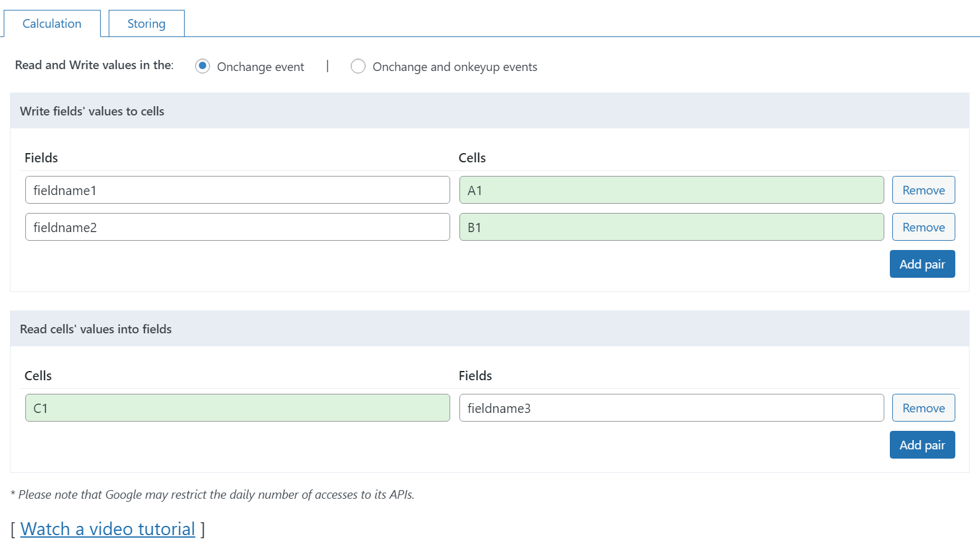
Task: Select the Onchange event radio button
Action: pyautogui.click(x=203, y=66)
